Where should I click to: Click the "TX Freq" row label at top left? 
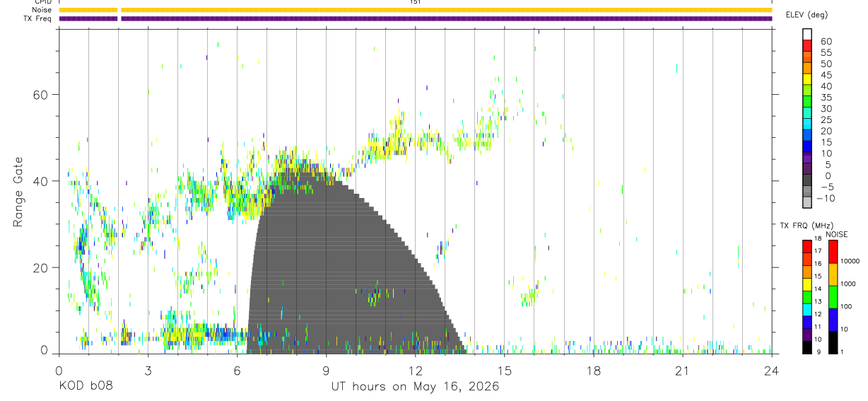point(38,18)
